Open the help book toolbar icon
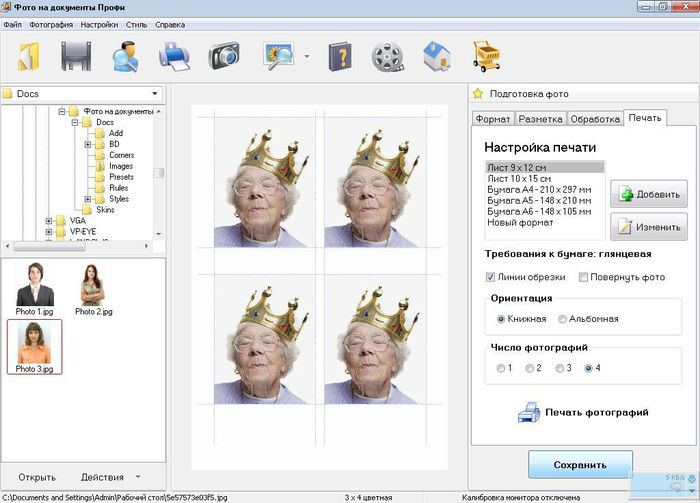 tap(340, 57)
